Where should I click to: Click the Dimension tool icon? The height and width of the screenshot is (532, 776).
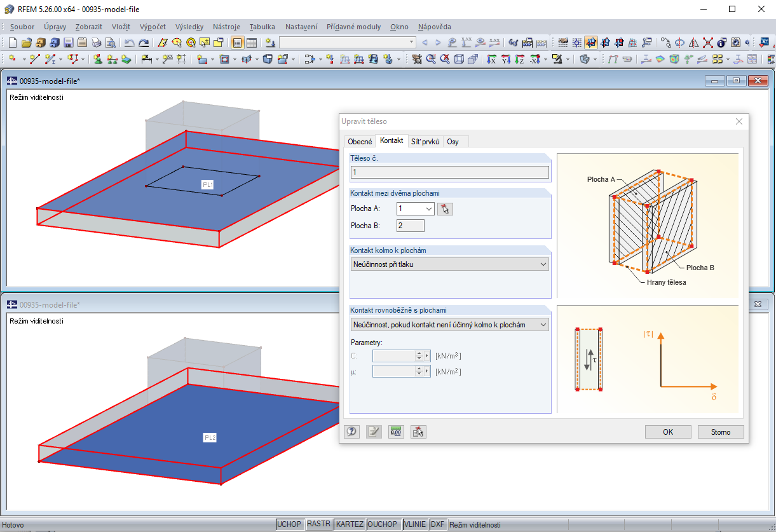tap(146, 58)
